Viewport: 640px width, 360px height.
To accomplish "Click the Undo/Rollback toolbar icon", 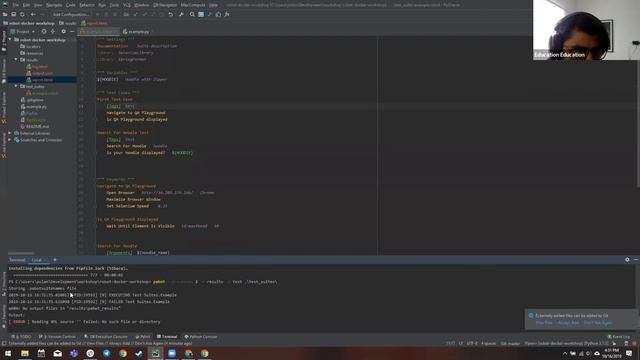I will (x=171, y=14).
